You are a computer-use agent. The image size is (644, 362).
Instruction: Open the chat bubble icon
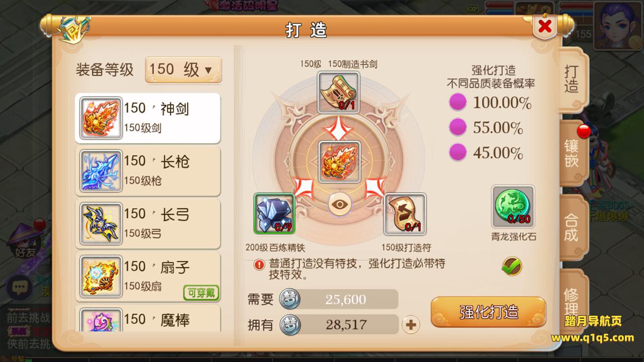[x=19, y=288]
